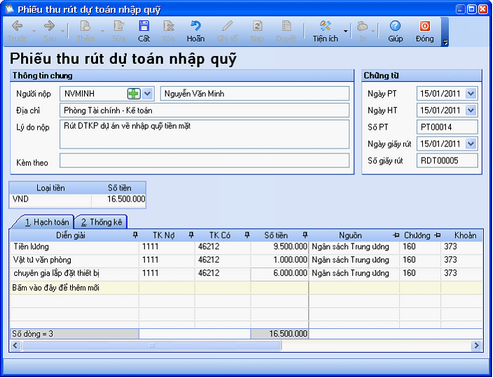
Task: Expand the Sau button dropdown arrow
Action: click(63, 31)
